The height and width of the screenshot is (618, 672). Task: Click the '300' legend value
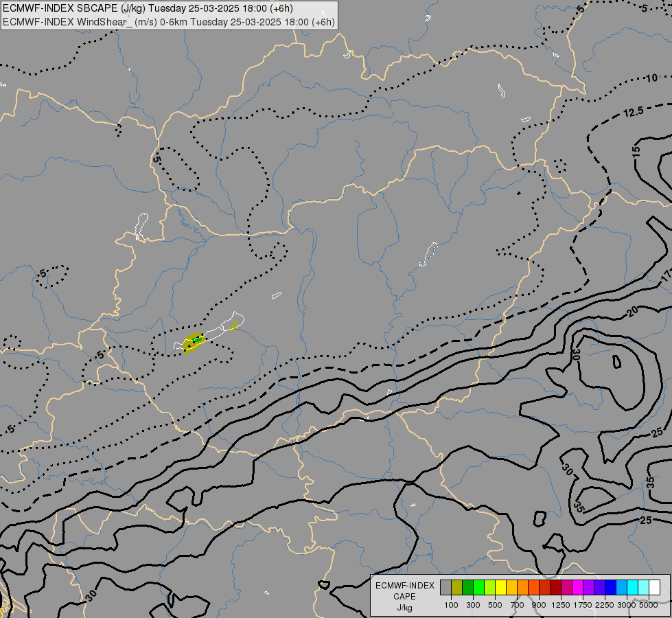tap(473, 605)
